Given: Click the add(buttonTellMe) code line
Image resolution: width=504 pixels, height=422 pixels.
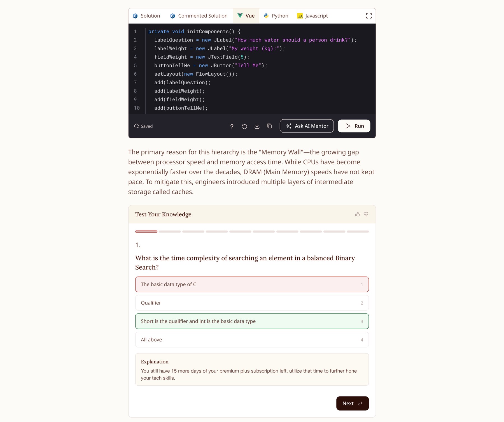Looking at the screenshot, I should click(x=181, y=108).
